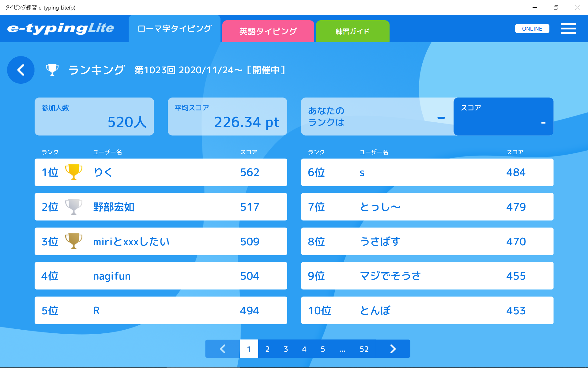This screenshot has width=588, height=368.
Task: Click the ONLINE status button
Action: pos(532,29)
